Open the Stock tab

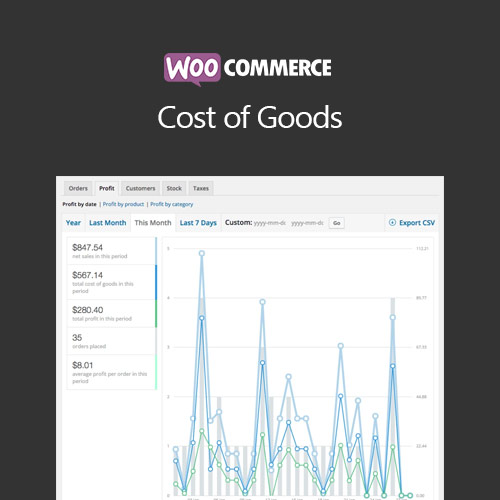[174, 188]
